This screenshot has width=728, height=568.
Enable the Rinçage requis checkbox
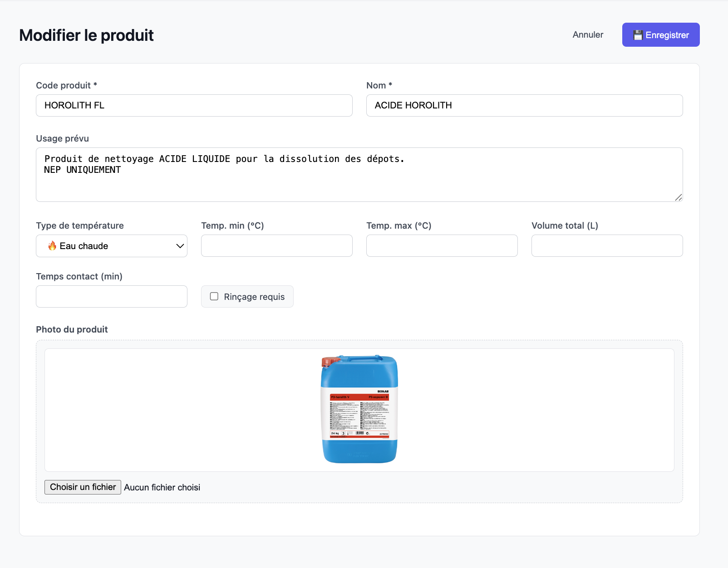[214, 297]
